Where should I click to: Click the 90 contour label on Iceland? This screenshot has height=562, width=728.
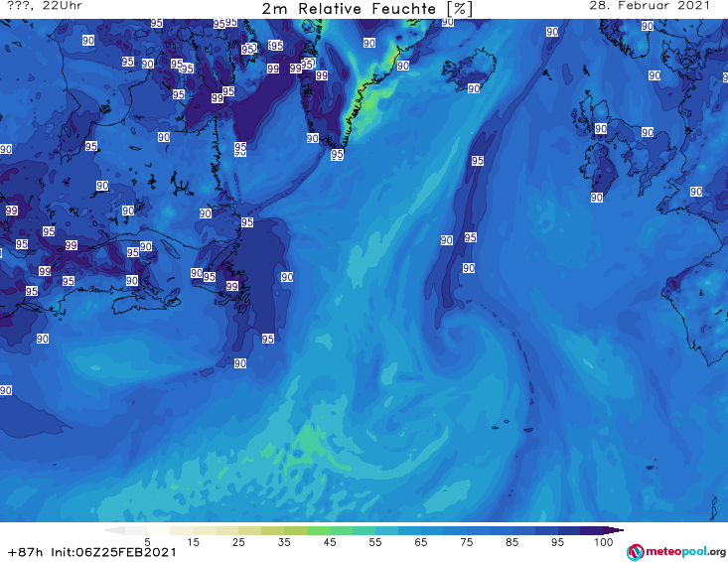474,88
